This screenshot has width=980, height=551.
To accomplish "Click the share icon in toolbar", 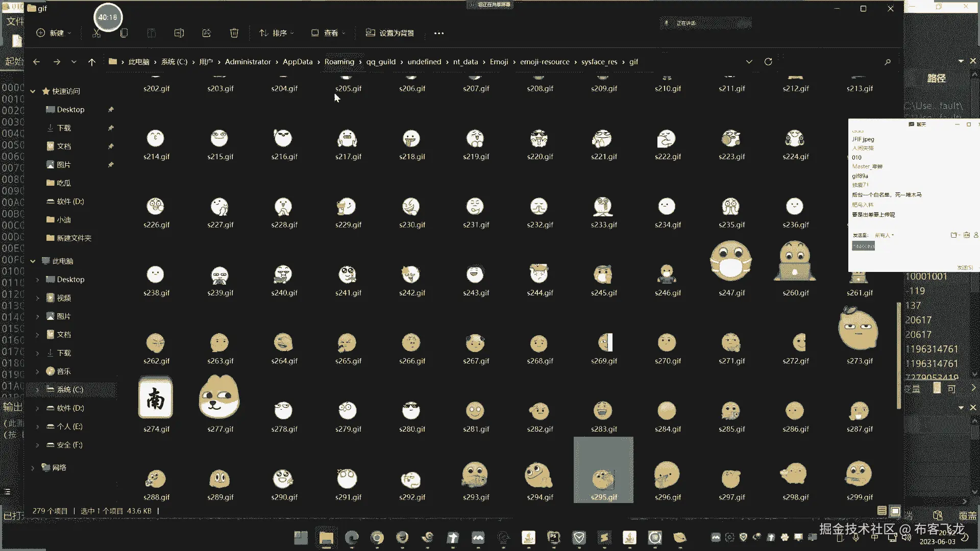I will (x=207, y=33).
